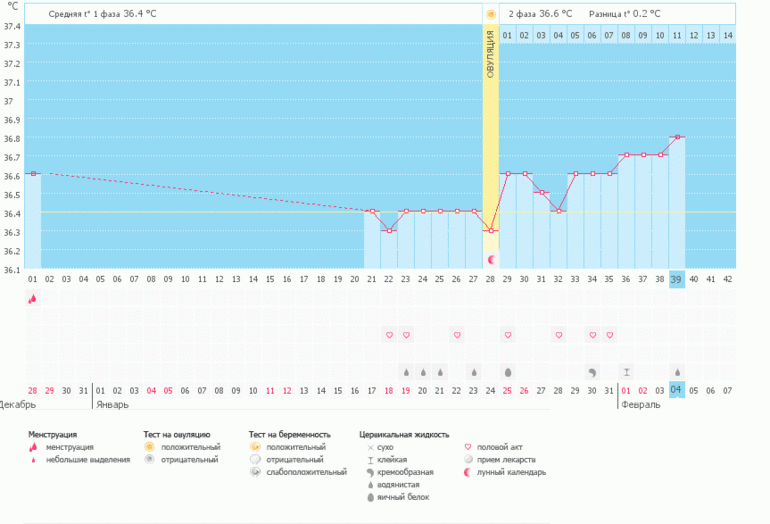The width and height of the screenshot is (770, 524).
Task: Click the Средняя t° 1 фаза header
Action: [102, 14]
